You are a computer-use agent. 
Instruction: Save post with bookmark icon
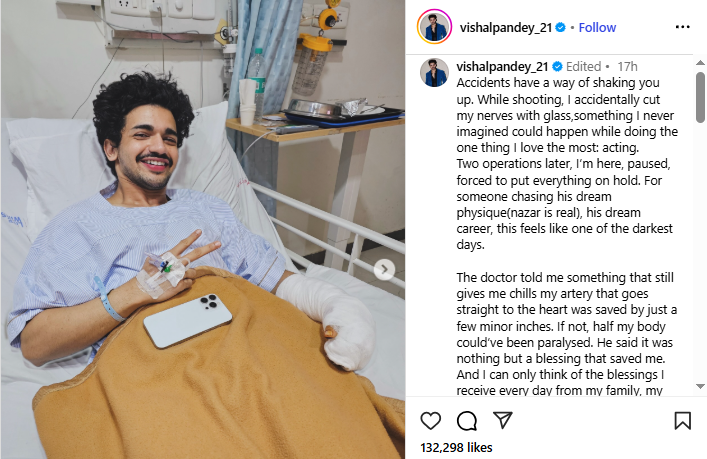(x=683, y=421)
